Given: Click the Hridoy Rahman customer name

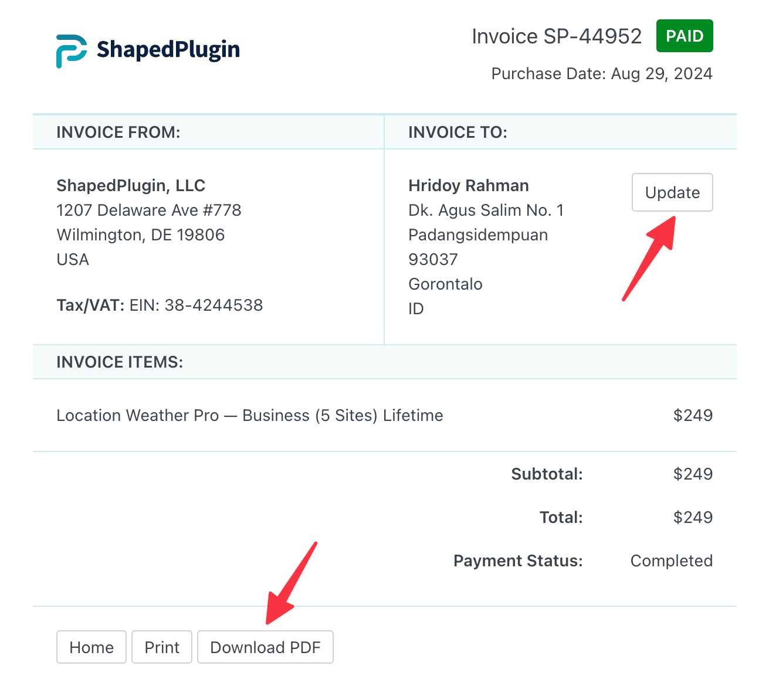Looking at the screenshot, I should click(469, 186).
